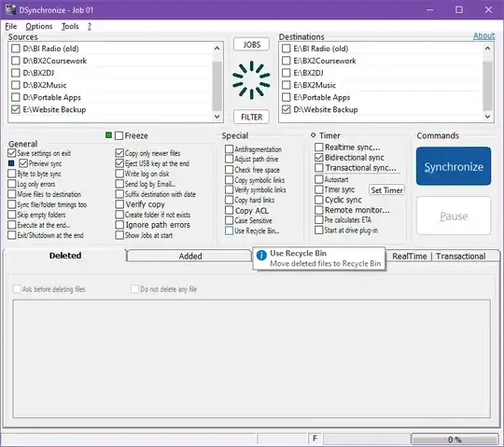This screenshot has height=447, width=504.
Task: Toggle Save settings on exit
Action: coord(12,153)
